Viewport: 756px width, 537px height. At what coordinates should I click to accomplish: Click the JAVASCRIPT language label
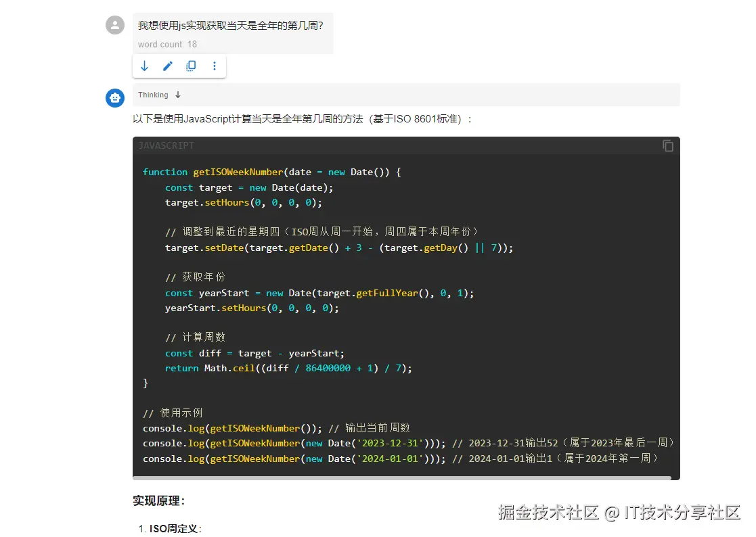click(x=166, y=145)
